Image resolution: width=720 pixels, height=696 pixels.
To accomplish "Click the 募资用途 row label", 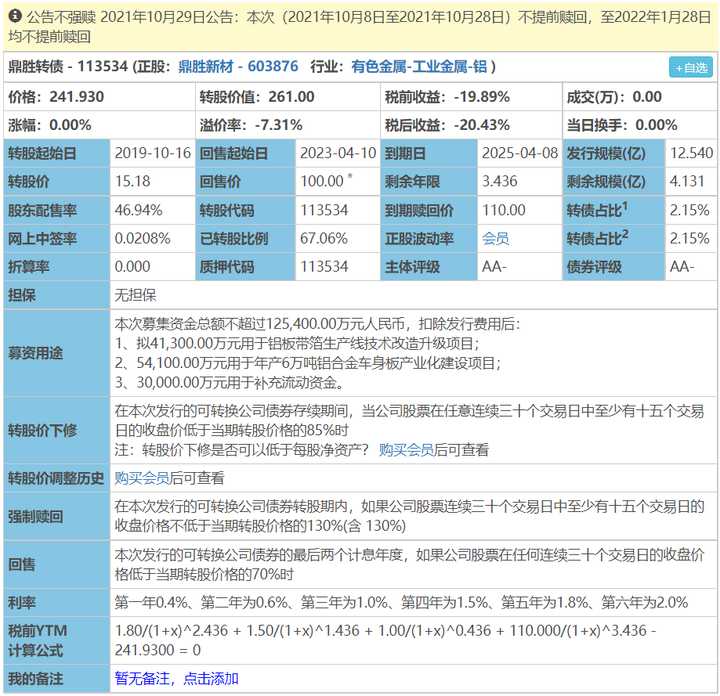I will [x=35, y=353].
